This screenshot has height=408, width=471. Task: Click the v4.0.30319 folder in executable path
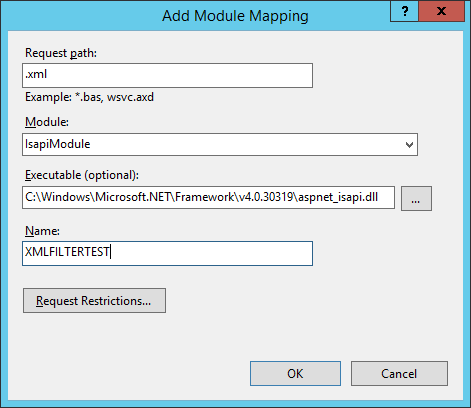pyautogui.click(x=266, y=197)
